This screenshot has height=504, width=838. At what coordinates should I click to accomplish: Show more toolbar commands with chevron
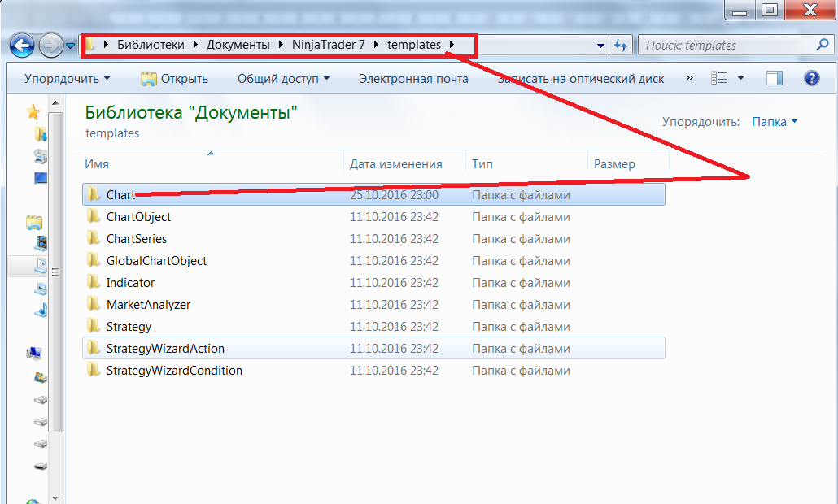(690, 79)
